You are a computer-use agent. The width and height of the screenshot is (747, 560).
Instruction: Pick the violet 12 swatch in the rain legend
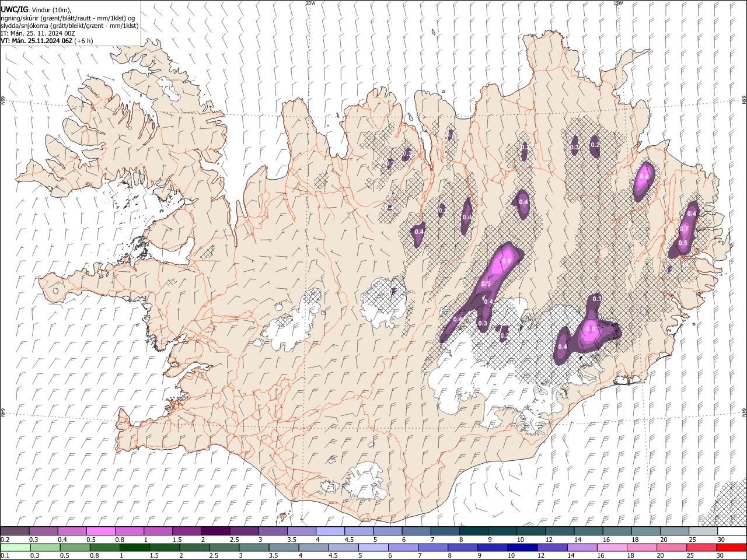[552, 547]
